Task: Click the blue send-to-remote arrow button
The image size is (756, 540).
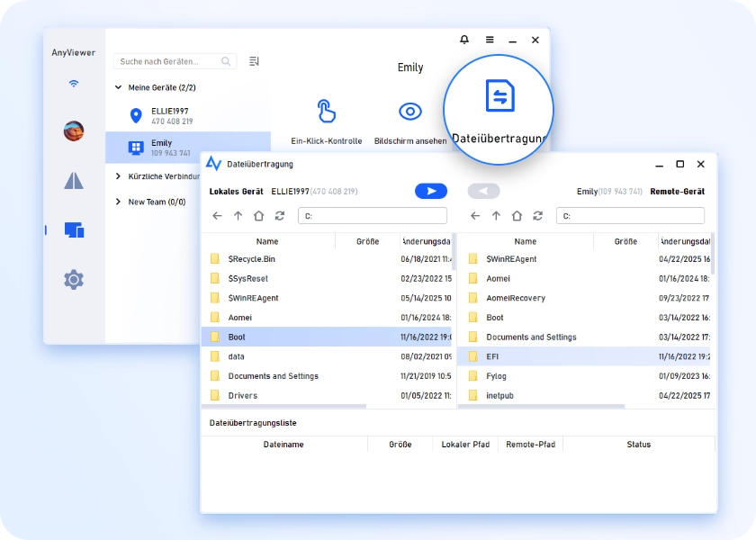Action: (431, 191)
